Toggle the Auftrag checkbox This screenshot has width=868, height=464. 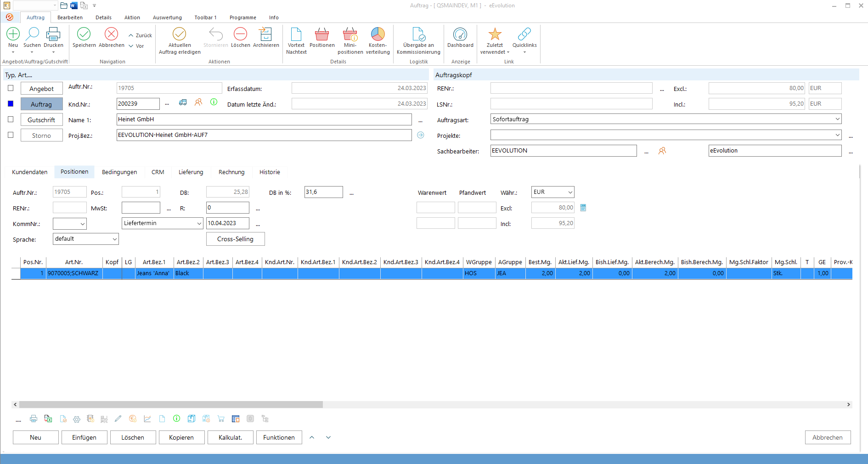(x=11, y=103)
